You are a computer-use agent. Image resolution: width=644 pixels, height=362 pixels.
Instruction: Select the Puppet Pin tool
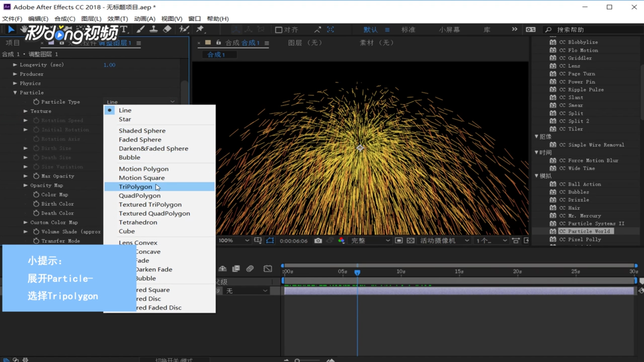200,29
